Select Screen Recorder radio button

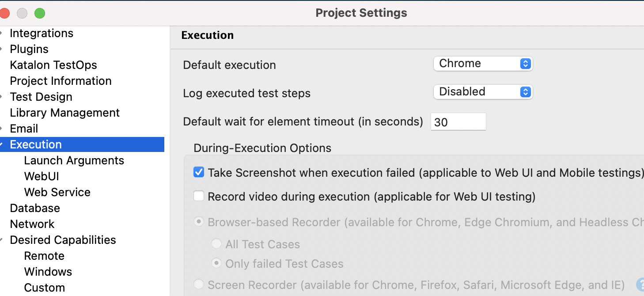[199, 284]
